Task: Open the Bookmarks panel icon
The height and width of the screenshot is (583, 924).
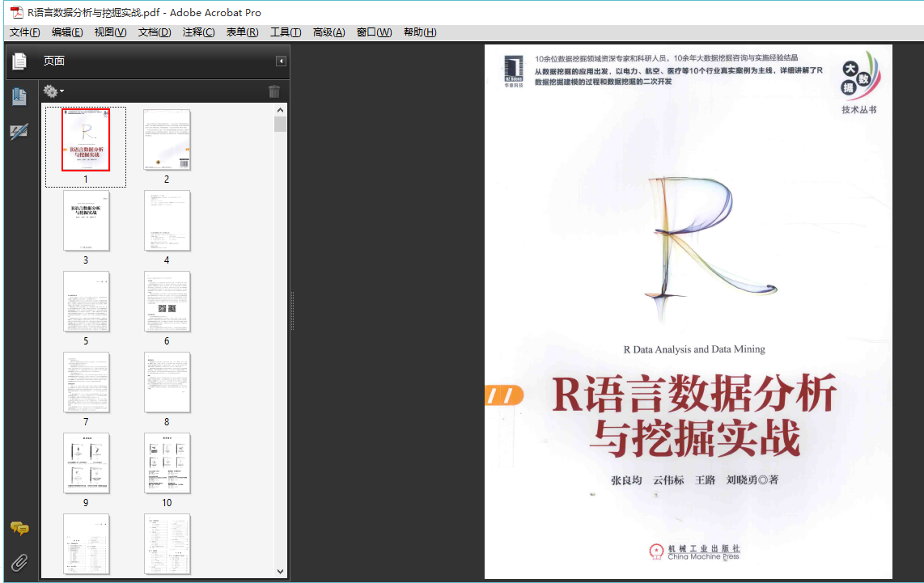Action: [19, 96]
